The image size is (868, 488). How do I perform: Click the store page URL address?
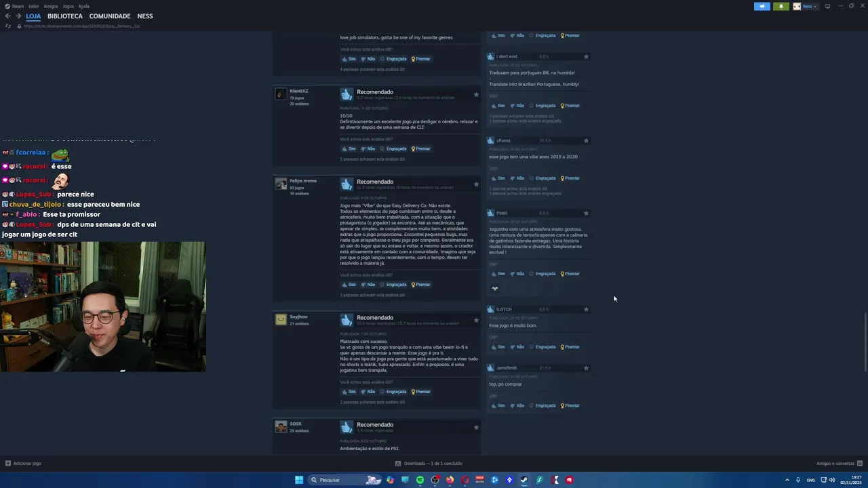pyautogui.click(x=81, y=26)
